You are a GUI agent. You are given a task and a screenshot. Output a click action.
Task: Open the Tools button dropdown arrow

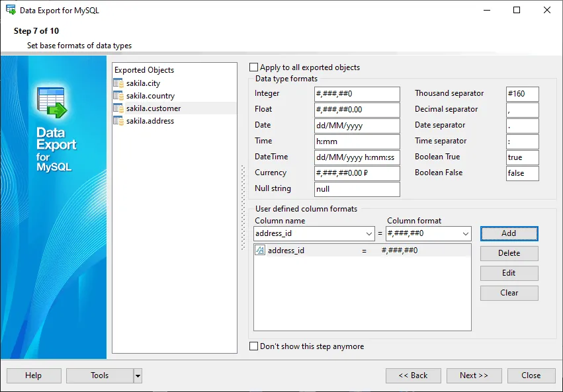tap(138, 376)
